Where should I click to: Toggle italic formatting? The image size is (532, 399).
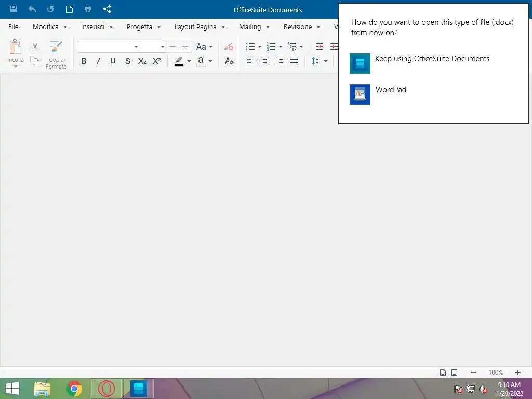pos(98,61)
